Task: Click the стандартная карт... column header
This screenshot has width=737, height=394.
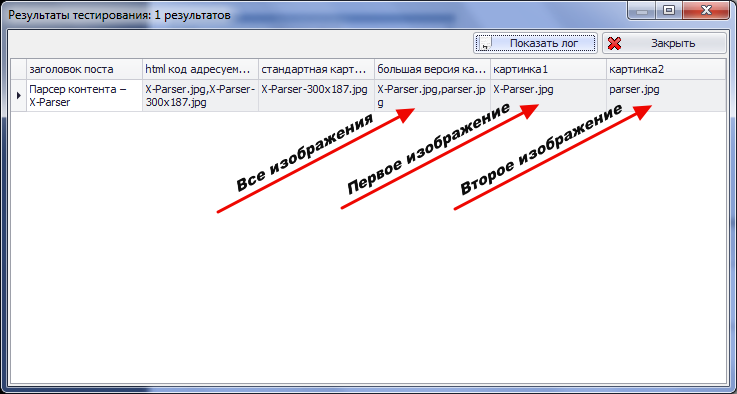Action: (x=316, y=70)
